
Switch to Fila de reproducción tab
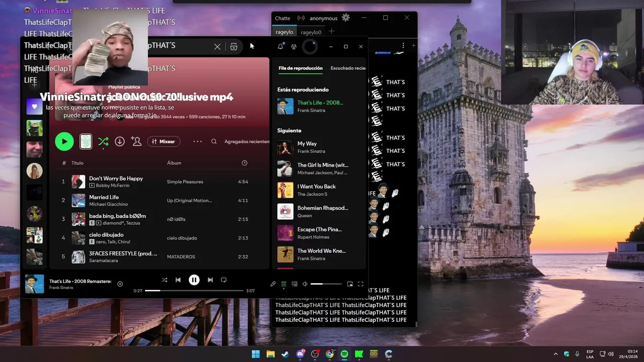coord(300,68)
